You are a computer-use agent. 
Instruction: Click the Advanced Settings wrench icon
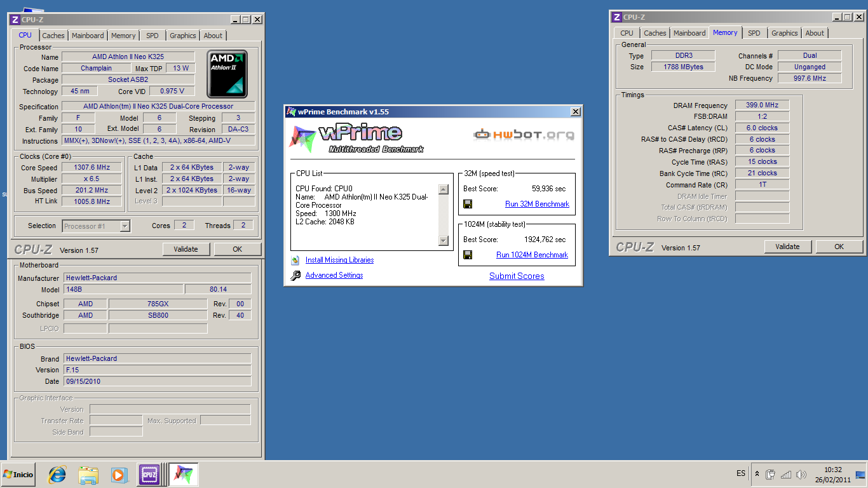295,275
